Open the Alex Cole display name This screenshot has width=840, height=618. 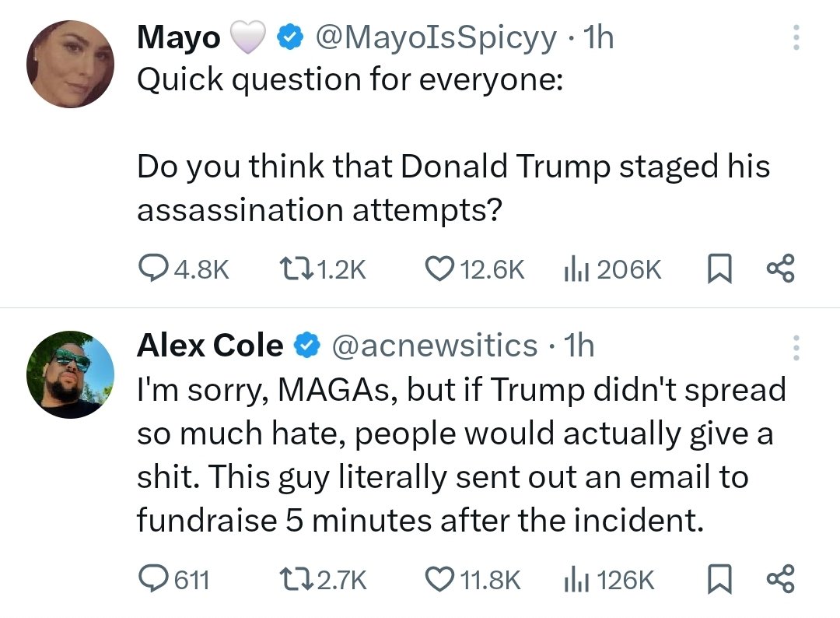click(210, 345)
